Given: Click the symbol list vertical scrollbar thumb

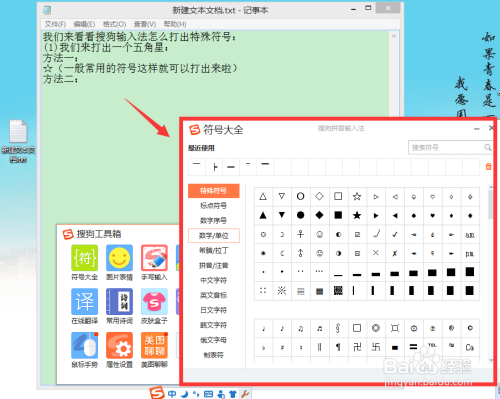Looking at the screenshot, I should tap(491, 204).
